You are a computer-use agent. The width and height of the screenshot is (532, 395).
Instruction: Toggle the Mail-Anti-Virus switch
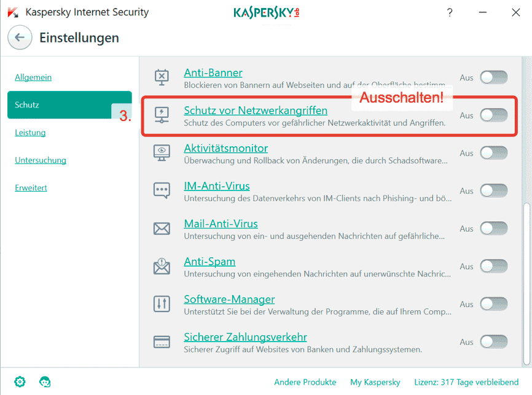[x=494, y=229]
